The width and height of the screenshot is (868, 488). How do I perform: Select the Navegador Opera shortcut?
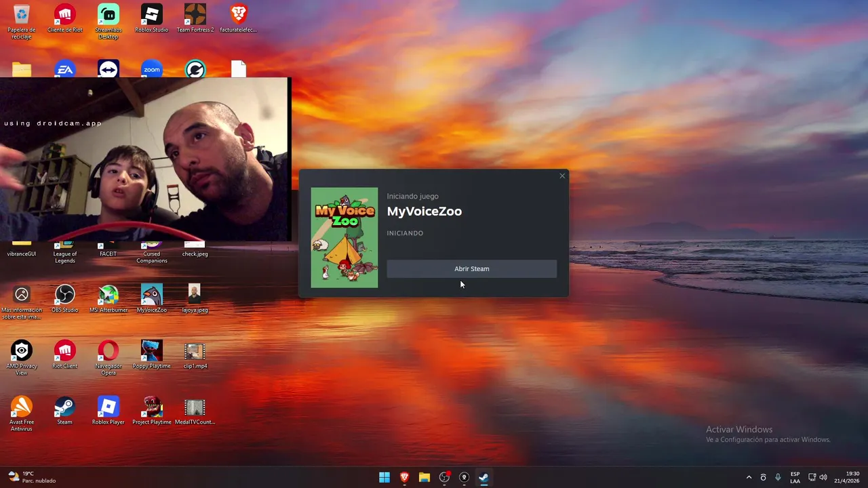(108, 358)
